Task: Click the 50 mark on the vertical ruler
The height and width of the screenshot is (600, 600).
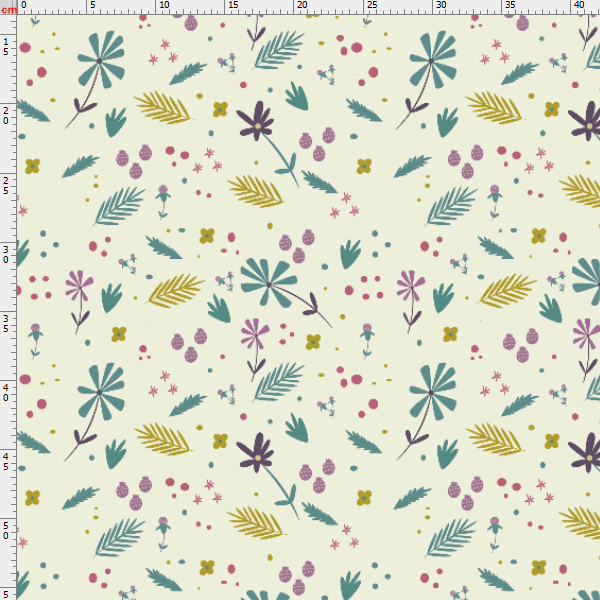Action: (x=6, y=531)
